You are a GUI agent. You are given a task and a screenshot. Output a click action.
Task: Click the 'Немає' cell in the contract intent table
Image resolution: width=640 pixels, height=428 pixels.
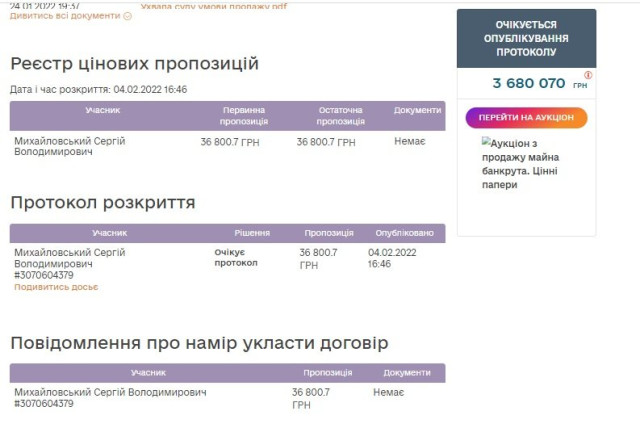pos(388,393)
